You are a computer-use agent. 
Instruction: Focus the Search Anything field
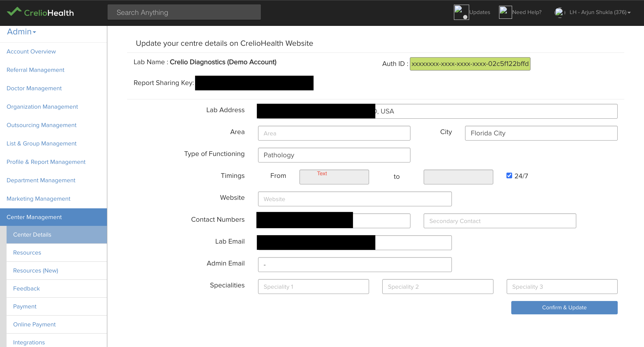(x=184, y=12)
